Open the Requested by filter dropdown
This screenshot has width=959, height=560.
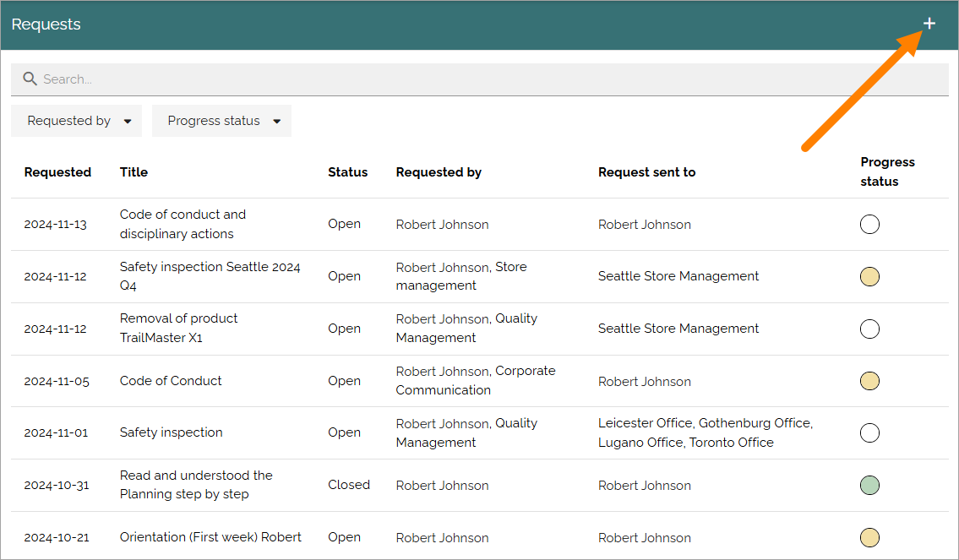[x=76, y=121]
